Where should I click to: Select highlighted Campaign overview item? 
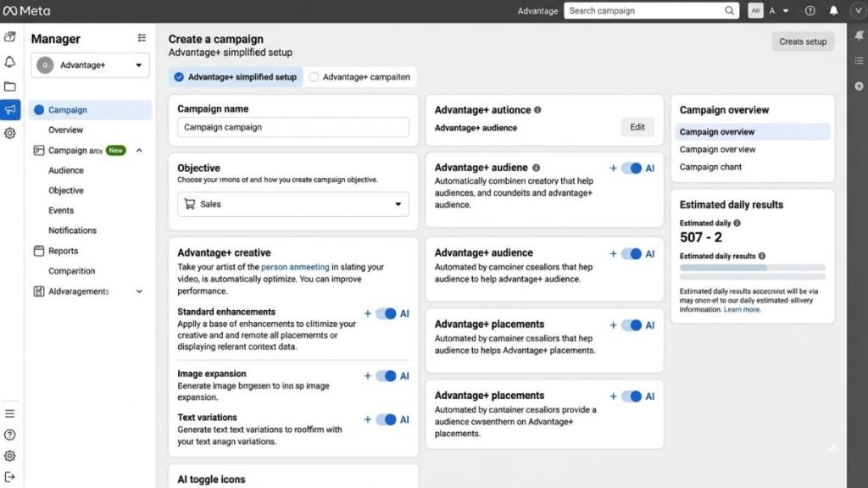[753, 131]
